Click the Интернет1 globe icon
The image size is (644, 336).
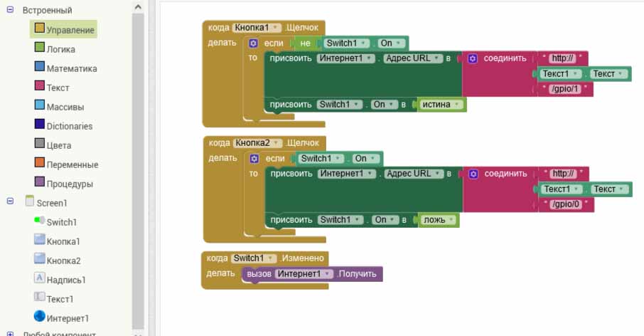coord(39,317)
